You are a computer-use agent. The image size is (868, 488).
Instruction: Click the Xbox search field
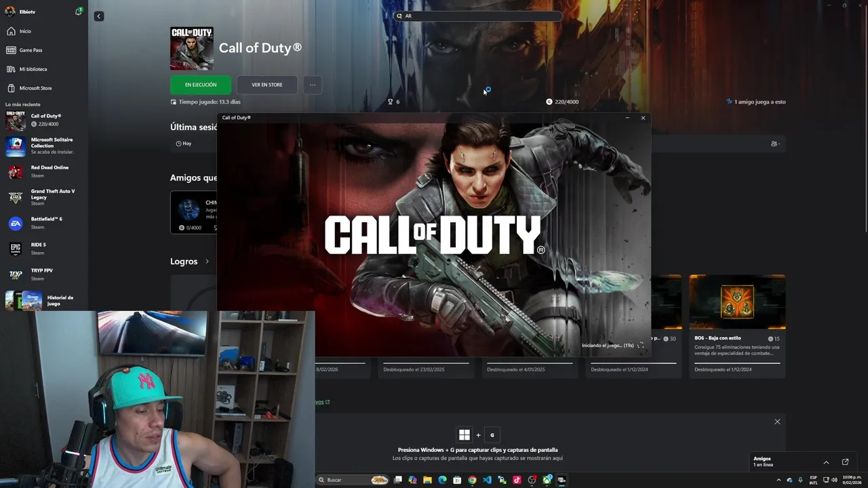[x=478, y=16]
